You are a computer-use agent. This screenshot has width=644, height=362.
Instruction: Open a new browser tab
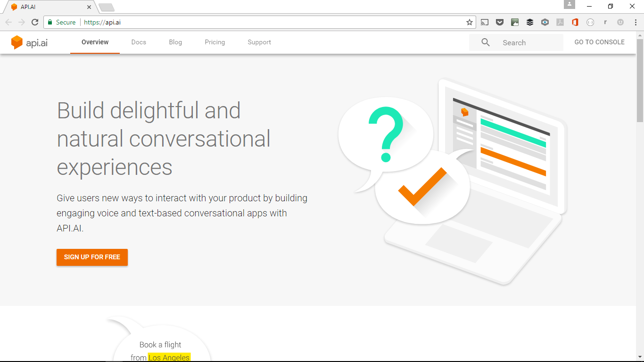pos(107,8)
